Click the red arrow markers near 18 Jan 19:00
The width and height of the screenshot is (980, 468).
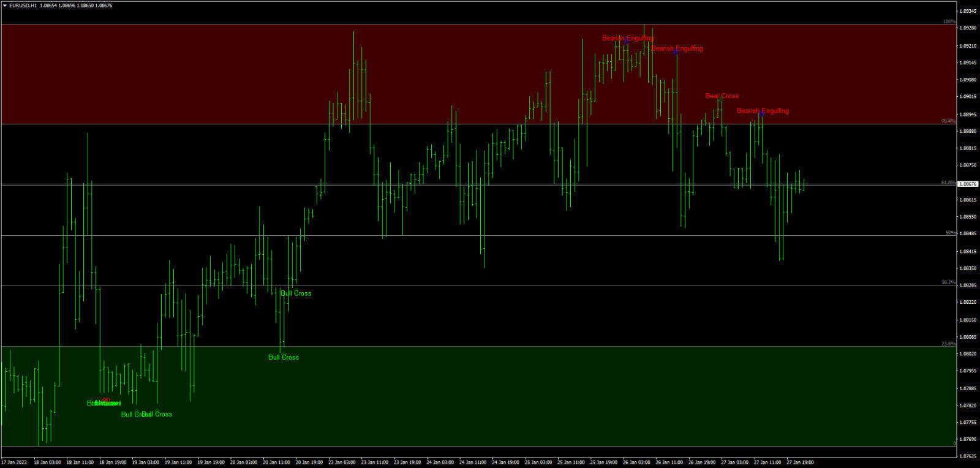click(106, 401)
